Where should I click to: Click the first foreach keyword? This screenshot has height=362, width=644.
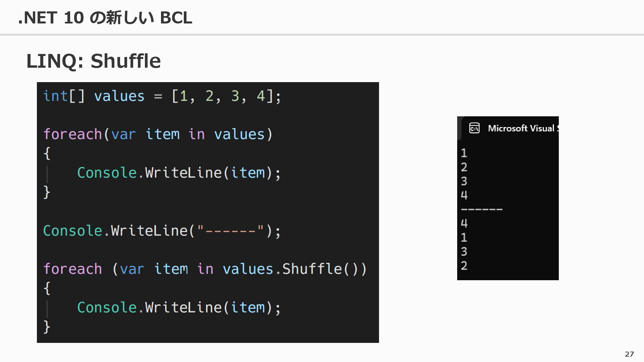point(72,134)
